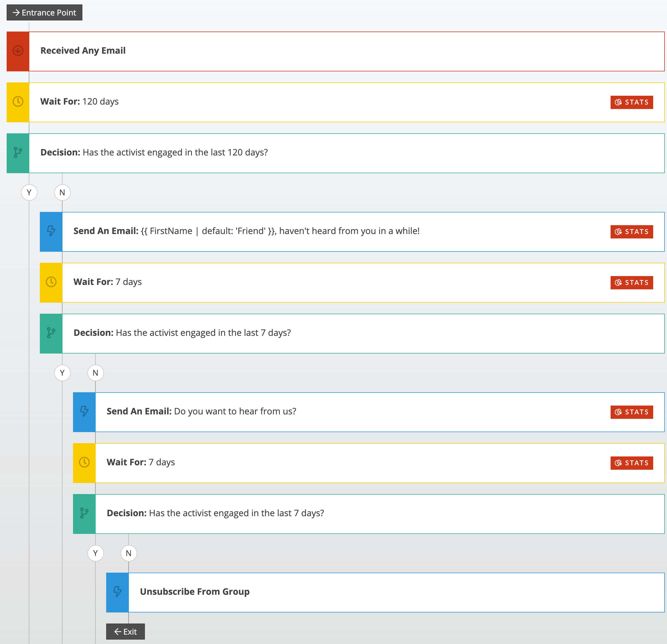Open STATS for the first 7 days wait
The width and height of the screenshot is (667, 644).
click(x=632, y=282)
